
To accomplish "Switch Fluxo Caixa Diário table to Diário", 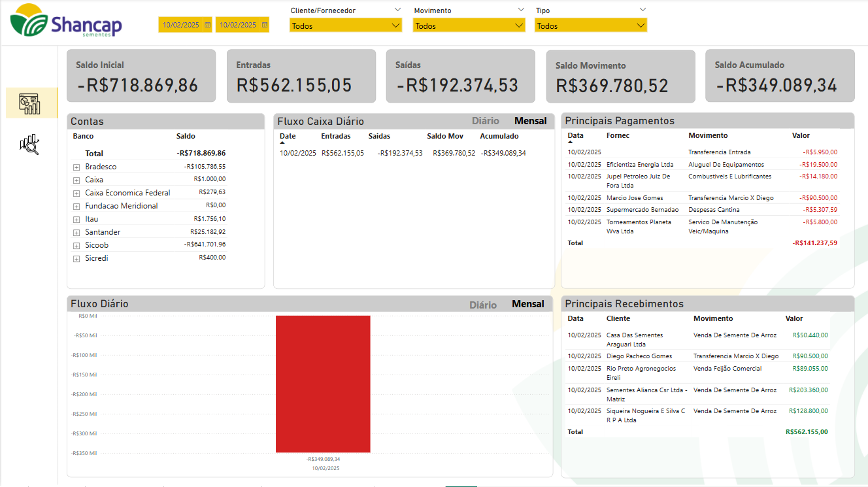I will pyautogui.click(x=486, y=121).
